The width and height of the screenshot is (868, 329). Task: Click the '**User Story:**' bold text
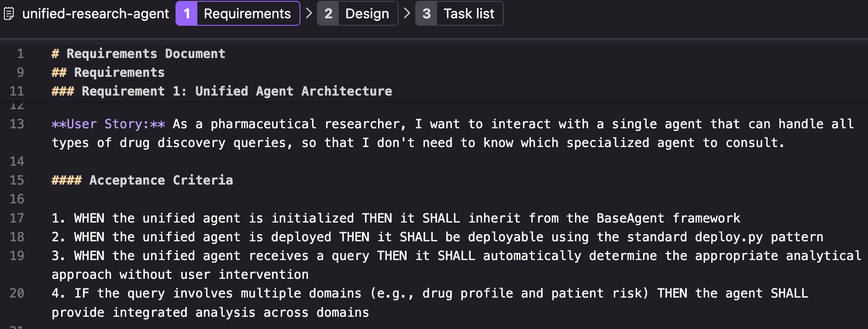(x=108, y=124)
